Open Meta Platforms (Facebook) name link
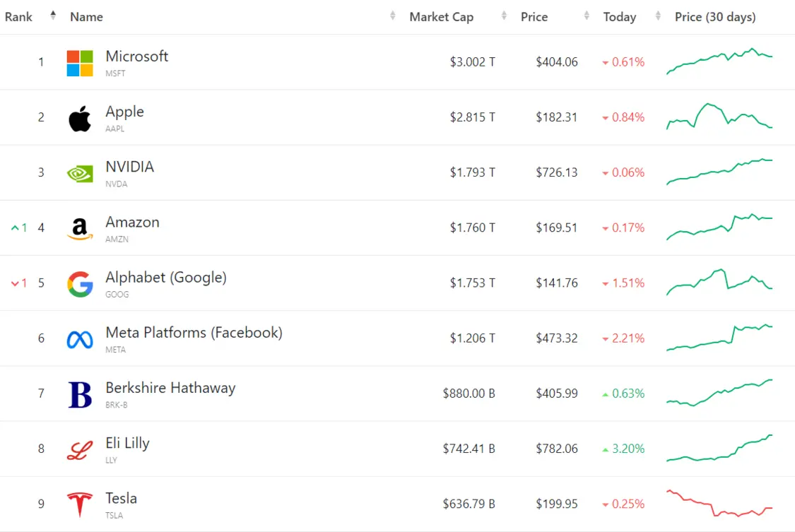 click(x=194, y=333)
